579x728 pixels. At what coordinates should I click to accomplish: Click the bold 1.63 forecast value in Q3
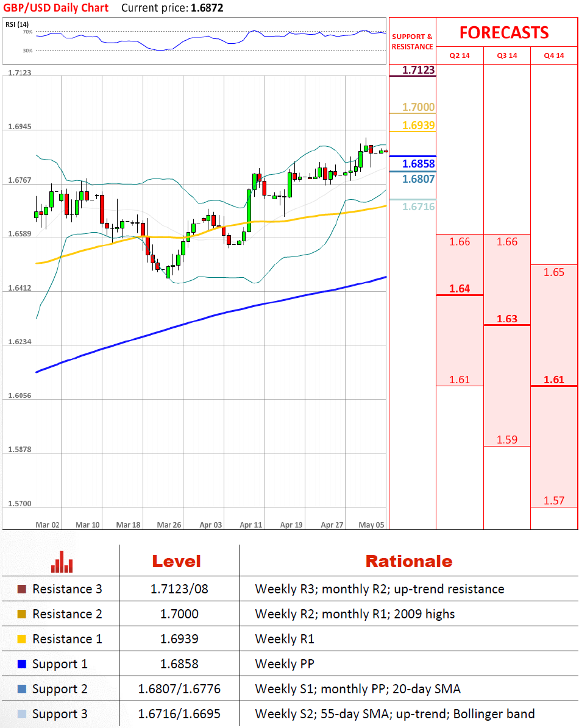click(x=507, y=319)
